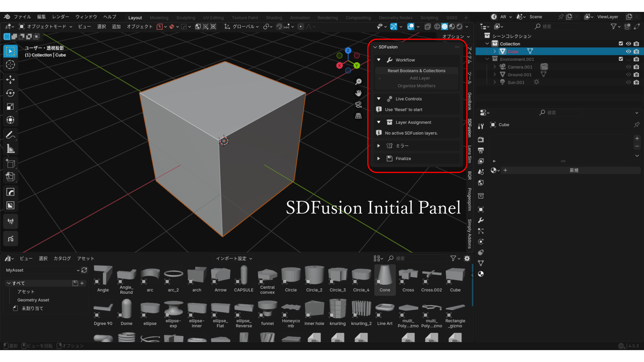Image resolution: width=644 pixels, height=362 pixels.
Task: Expand the Cube item in the outliner
Action: [x=495, y=51]
